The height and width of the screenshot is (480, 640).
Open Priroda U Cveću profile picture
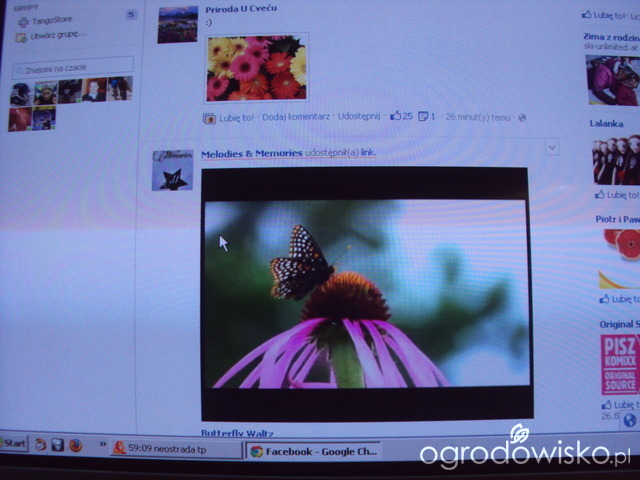click(x=178, y=24)
